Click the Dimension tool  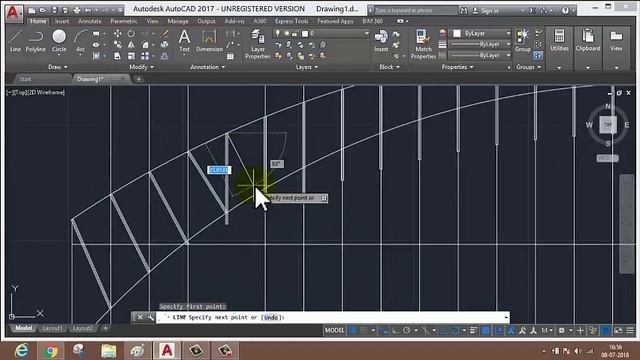pyautogui.click(x=209, y=41)
